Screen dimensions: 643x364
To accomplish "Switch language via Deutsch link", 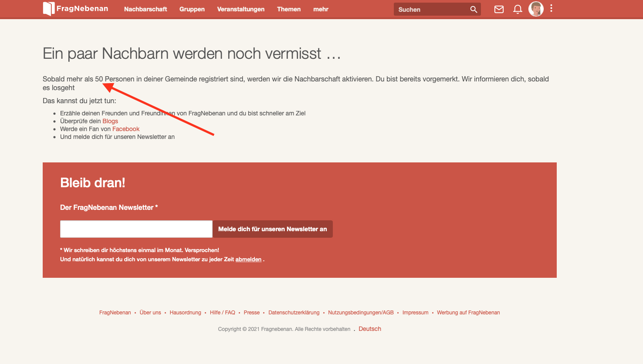I will point(370,329).
